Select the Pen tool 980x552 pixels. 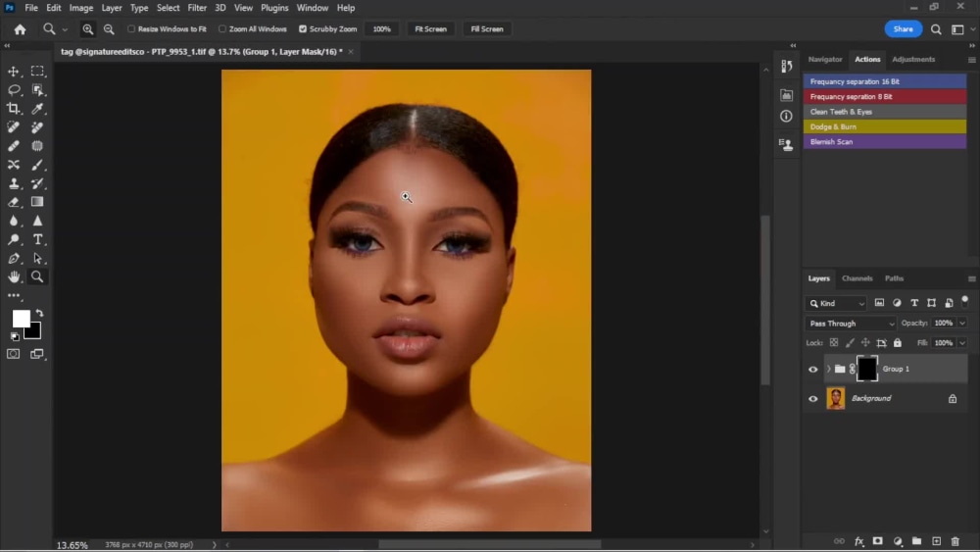click(13, 258)
